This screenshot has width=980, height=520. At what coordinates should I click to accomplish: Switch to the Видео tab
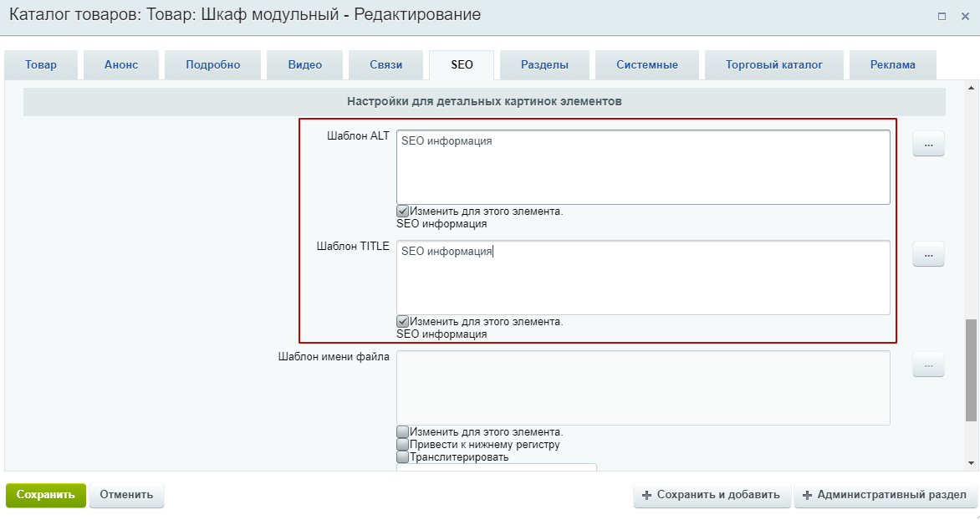(x=305, y=65)
